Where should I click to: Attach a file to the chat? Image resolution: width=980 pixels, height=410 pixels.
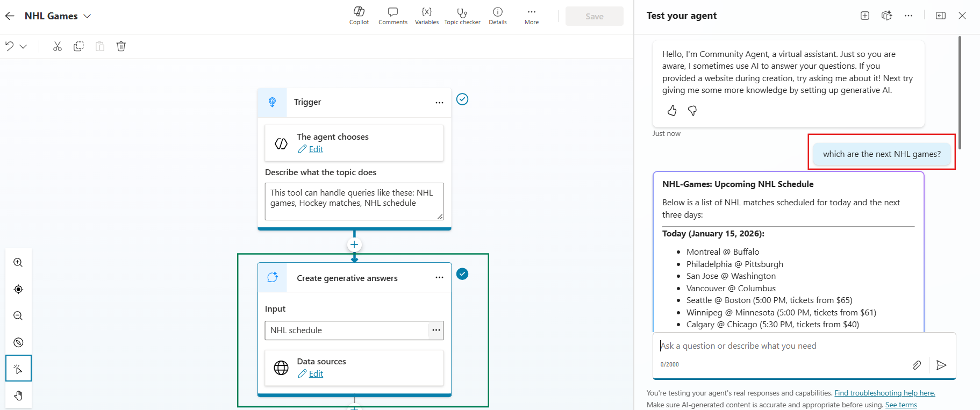(917, 365)
